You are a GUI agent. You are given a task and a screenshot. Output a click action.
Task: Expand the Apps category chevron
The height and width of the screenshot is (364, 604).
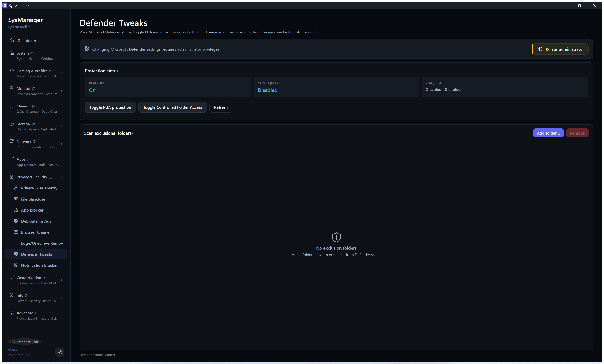[62, 162]
